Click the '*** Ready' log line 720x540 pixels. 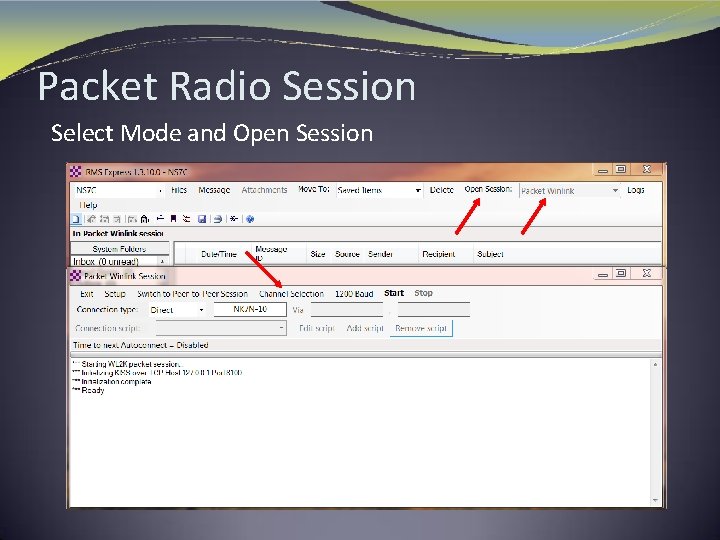click(89, 391)
